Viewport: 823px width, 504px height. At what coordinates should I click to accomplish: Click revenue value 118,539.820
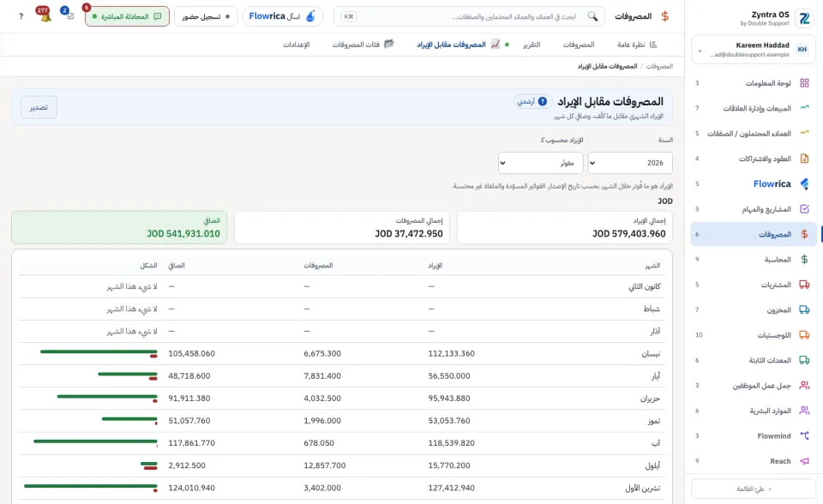click(x=452, y=443)
